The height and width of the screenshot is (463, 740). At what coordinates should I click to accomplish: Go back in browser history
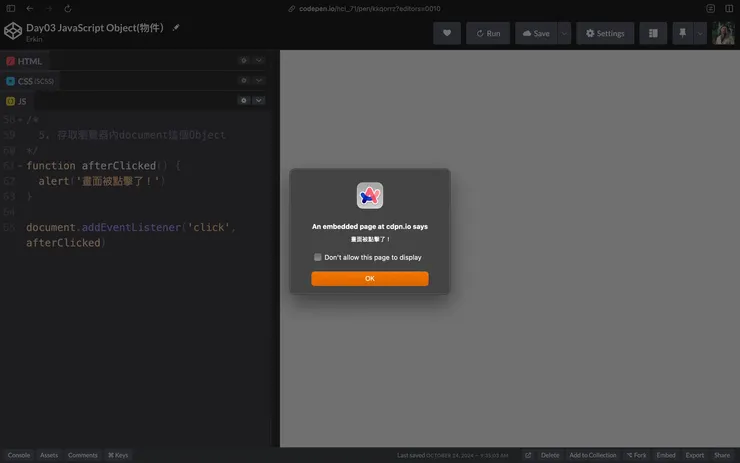(x=30, y=8)
